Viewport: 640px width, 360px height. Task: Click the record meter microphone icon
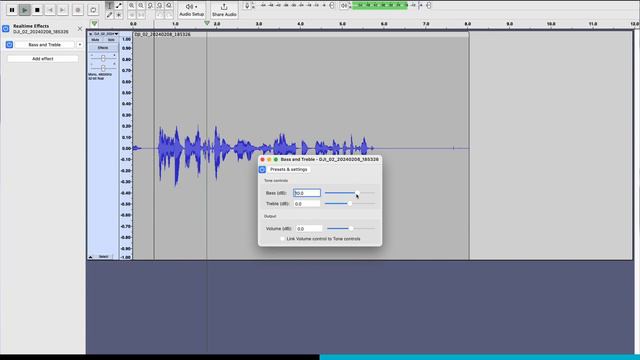point(247,5)
